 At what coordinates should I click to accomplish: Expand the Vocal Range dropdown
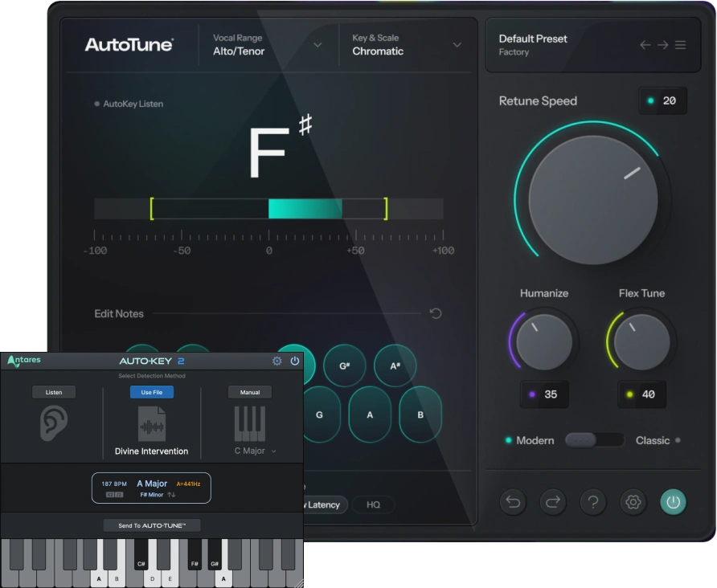[318, 45]
